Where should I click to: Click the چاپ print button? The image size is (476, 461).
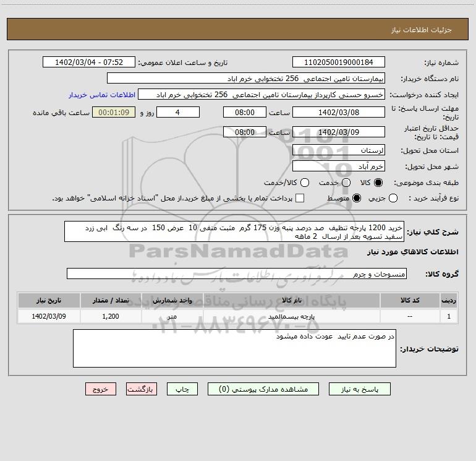coord(182,389)
